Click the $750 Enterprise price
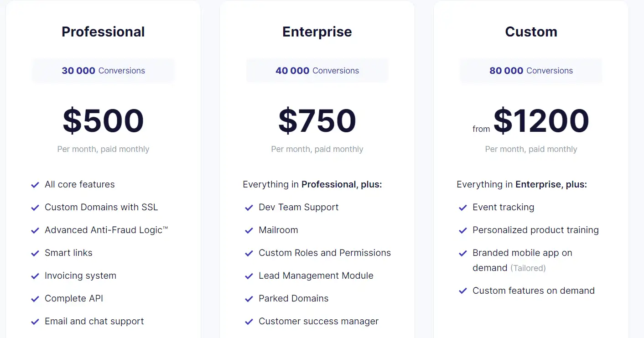 (x=317, y=121)
